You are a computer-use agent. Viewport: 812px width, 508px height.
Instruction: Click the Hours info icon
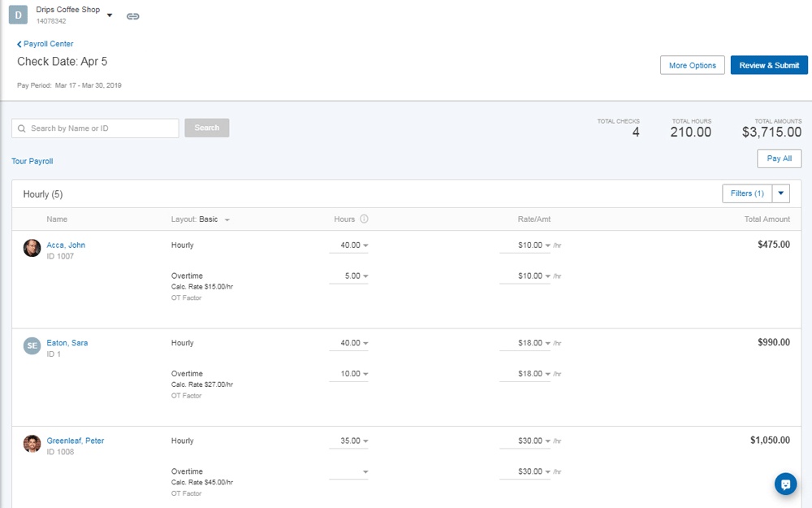pos(364,219)
